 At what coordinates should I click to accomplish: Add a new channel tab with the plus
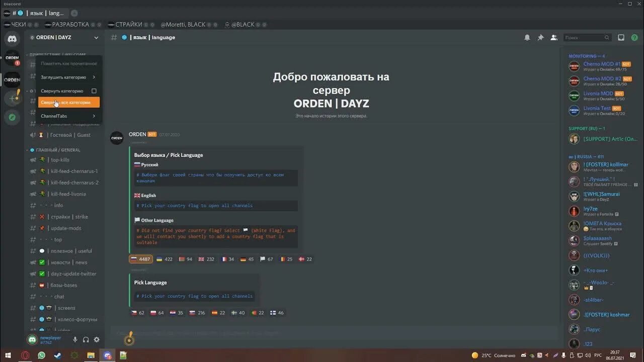click(74, 13)
